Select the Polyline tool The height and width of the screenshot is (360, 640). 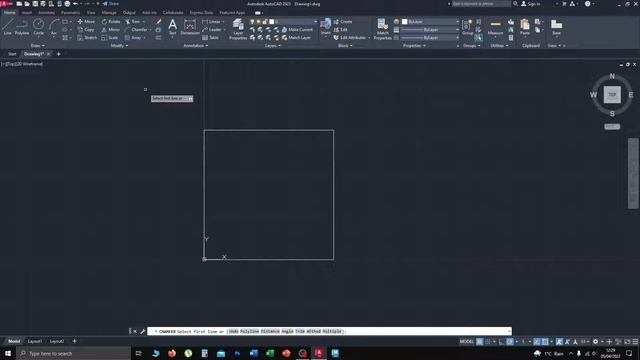22,27
